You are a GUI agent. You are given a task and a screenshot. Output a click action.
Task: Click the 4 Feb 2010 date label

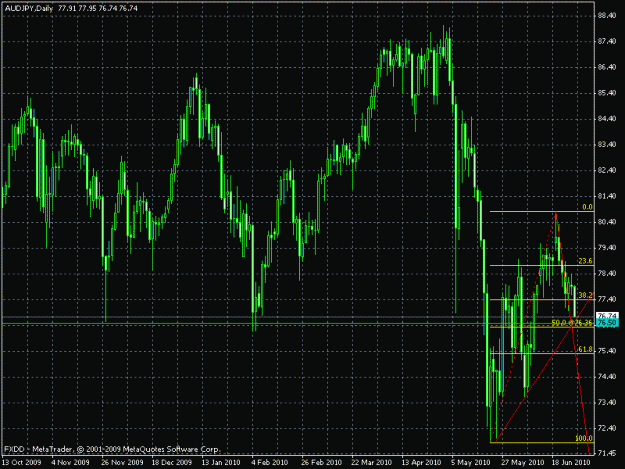[269, 463]
